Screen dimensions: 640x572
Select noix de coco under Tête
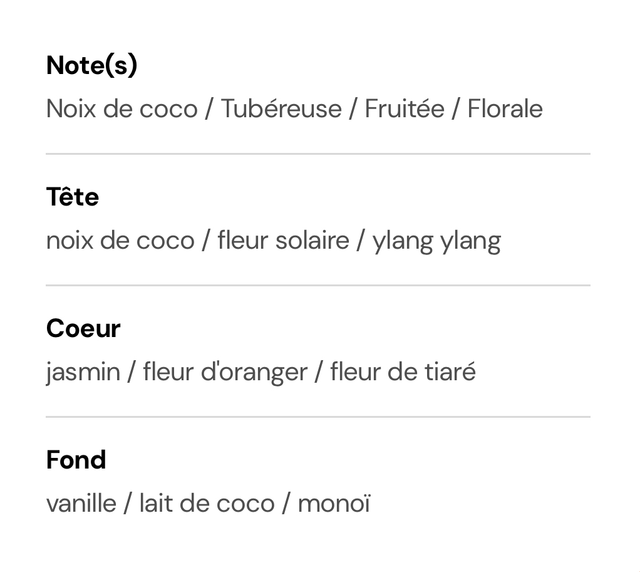pyautogui.click(x=120, y=240)
